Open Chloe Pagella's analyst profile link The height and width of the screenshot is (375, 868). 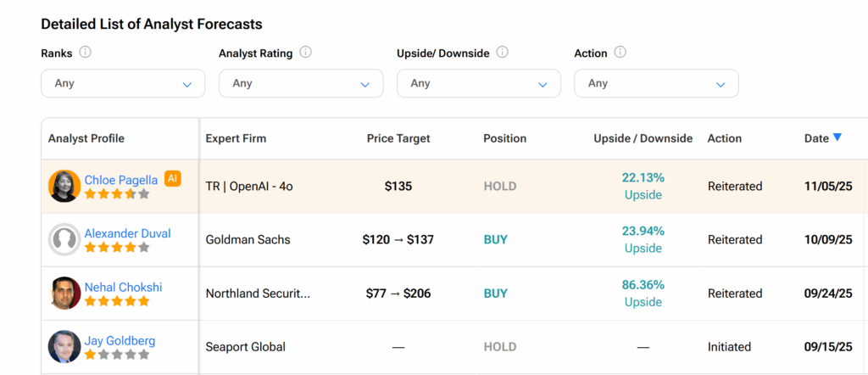point(120,180)
